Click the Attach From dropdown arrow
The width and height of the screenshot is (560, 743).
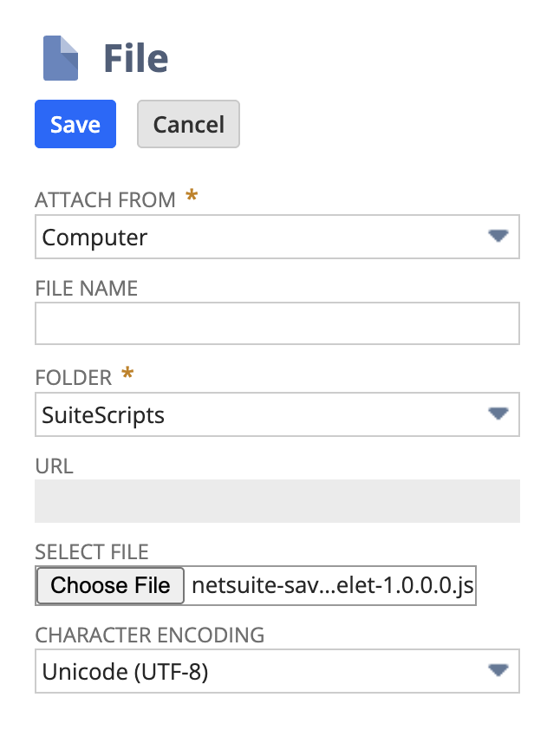(x=498, y=237)
